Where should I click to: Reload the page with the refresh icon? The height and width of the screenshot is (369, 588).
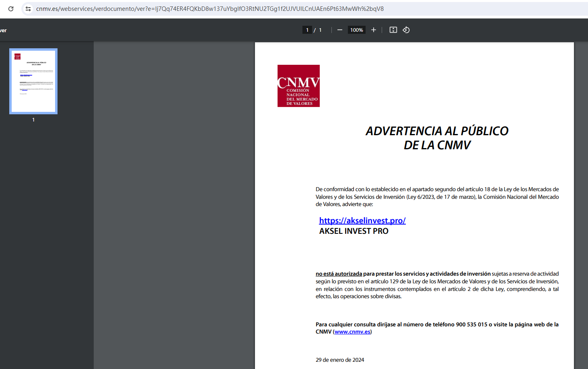(11, 9)
